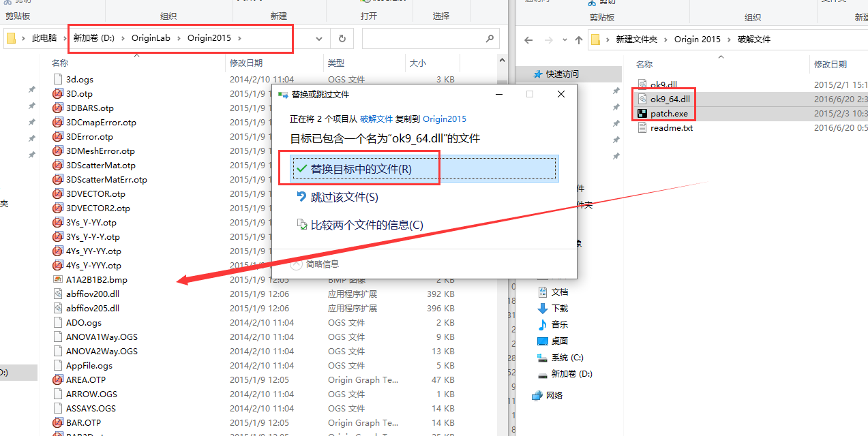Click the search magnifier in the Origin2015 window

490,39
